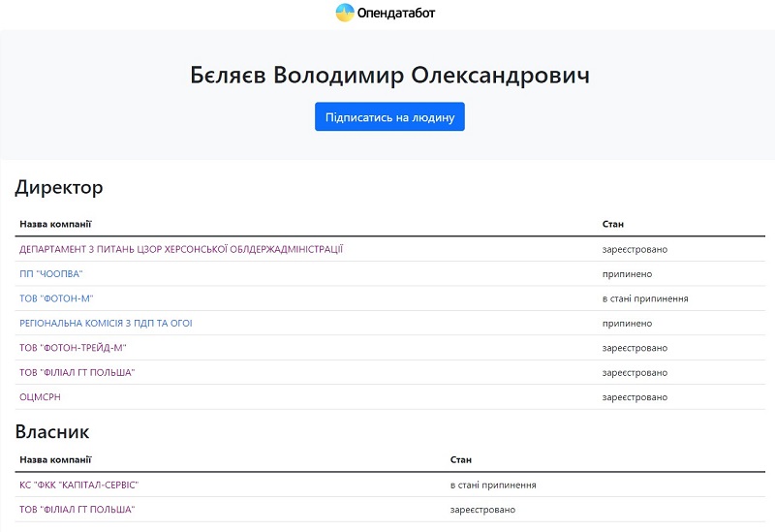Click the Директор section heading
The height and width of the screenshot is (532, 775).
[59, 187]
